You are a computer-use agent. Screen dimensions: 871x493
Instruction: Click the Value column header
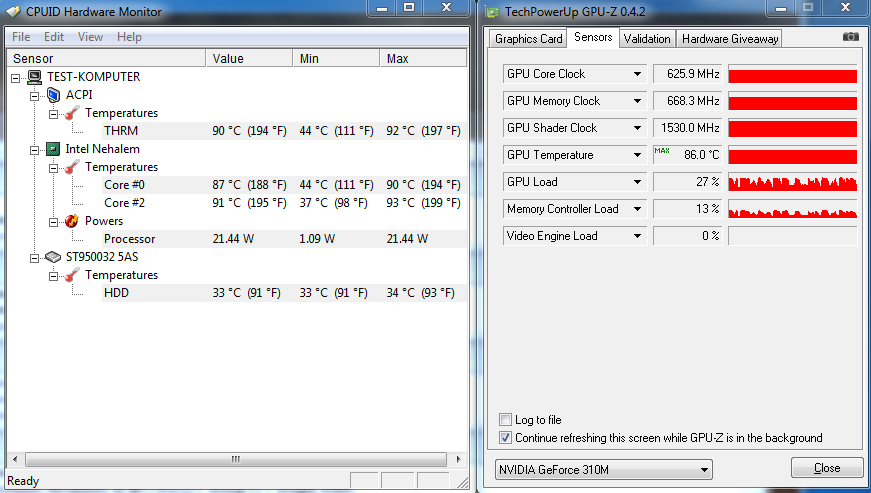pyautogui.click(x=249, y=58)
